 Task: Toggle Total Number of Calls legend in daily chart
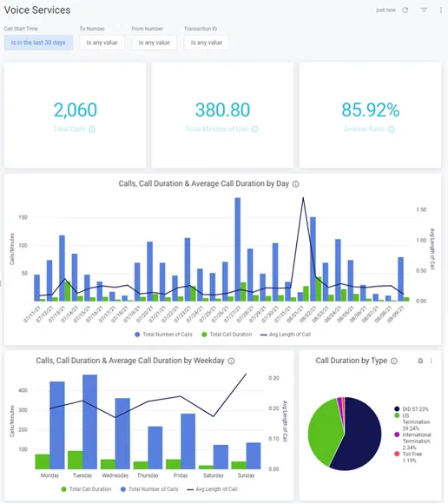(163, 335)
